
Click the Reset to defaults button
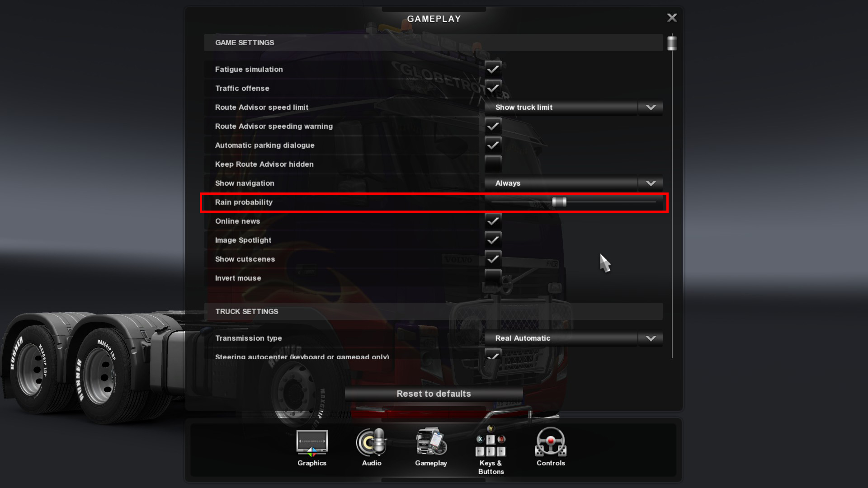point(434,394)
